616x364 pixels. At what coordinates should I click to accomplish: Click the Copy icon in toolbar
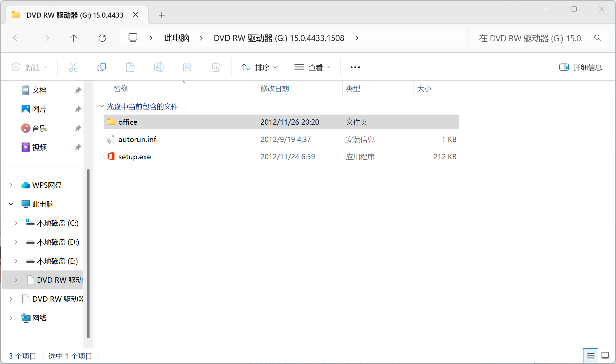pyautogui.click(x=101, y=67)
